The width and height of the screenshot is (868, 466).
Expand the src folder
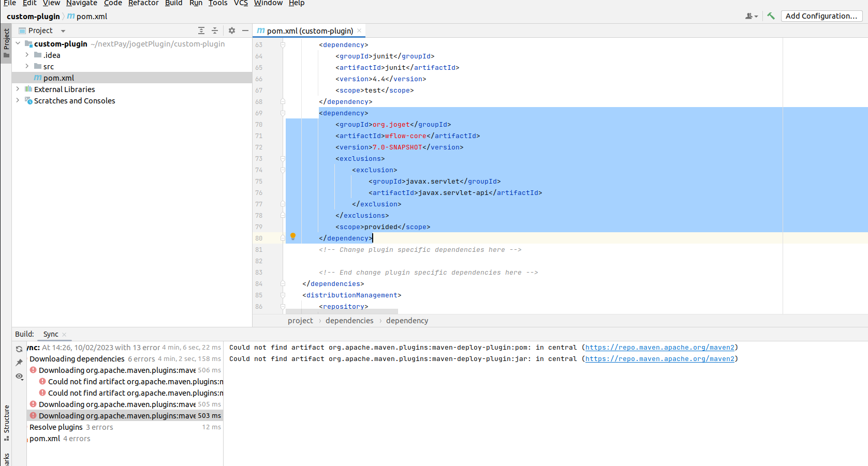[x=27, y=67]
